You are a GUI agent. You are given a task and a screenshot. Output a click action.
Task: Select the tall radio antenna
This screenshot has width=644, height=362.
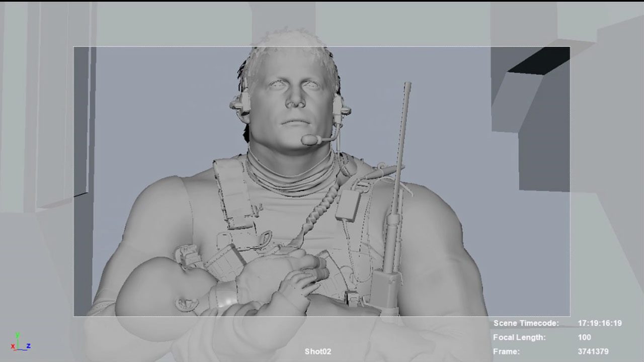tap(403, 151)
